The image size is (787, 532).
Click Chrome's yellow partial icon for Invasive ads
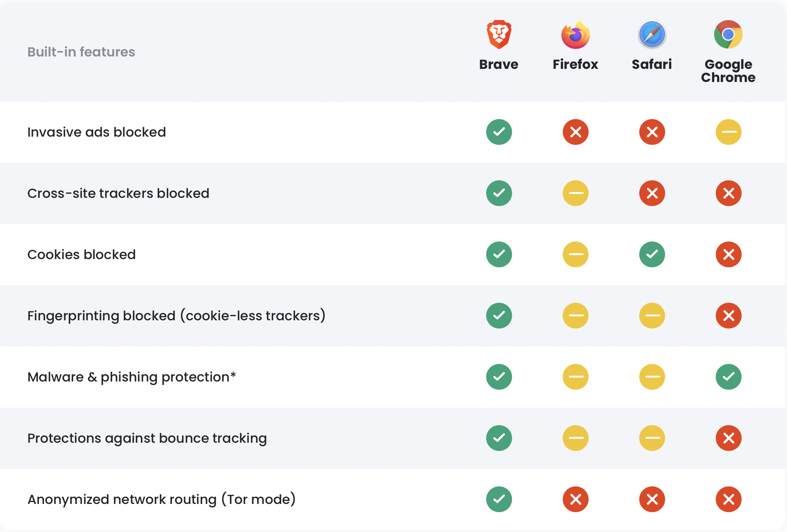pyautogui.click(x=728, y=132)
